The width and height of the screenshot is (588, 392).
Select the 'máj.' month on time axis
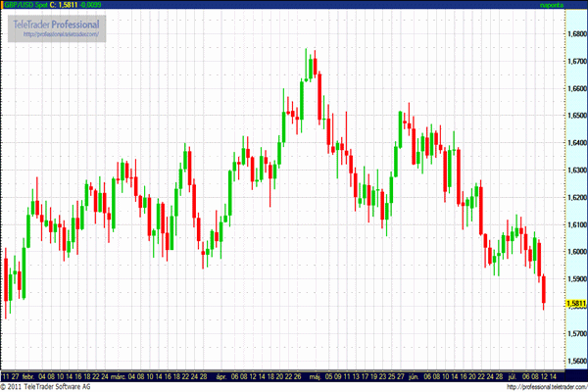pyautogui.click(x=315, y=374)
